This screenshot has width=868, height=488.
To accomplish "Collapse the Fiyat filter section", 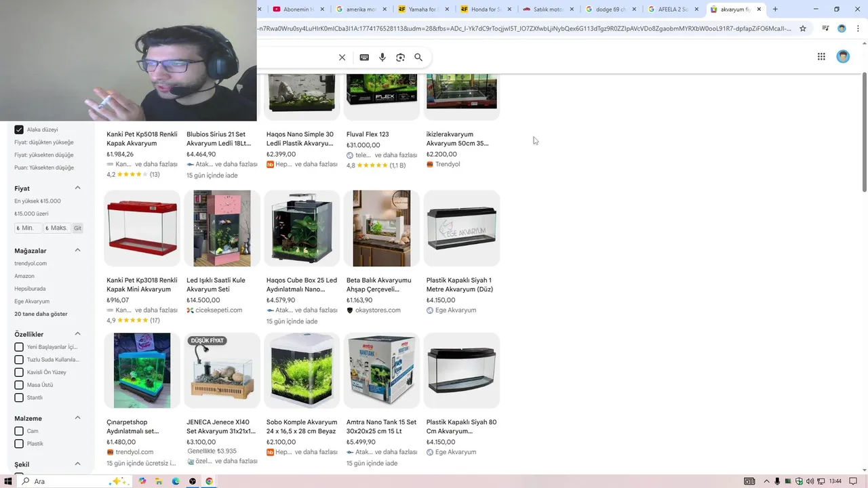I will click(x=77, y=188).
